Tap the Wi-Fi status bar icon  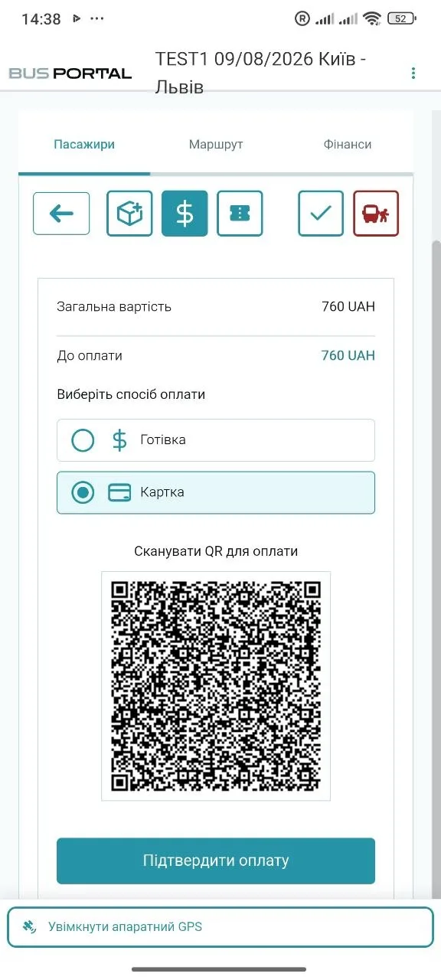coord(372,18)
